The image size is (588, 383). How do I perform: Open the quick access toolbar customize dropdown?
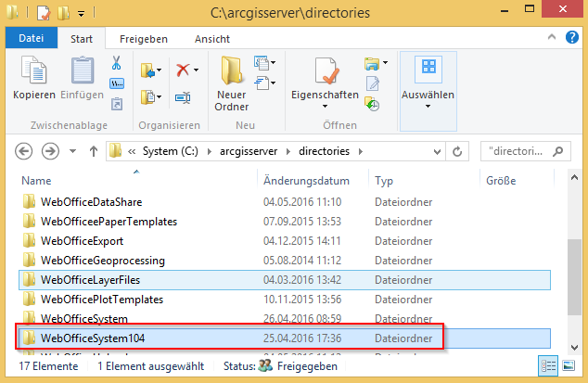pyautogui.click(x=81, y=14)
